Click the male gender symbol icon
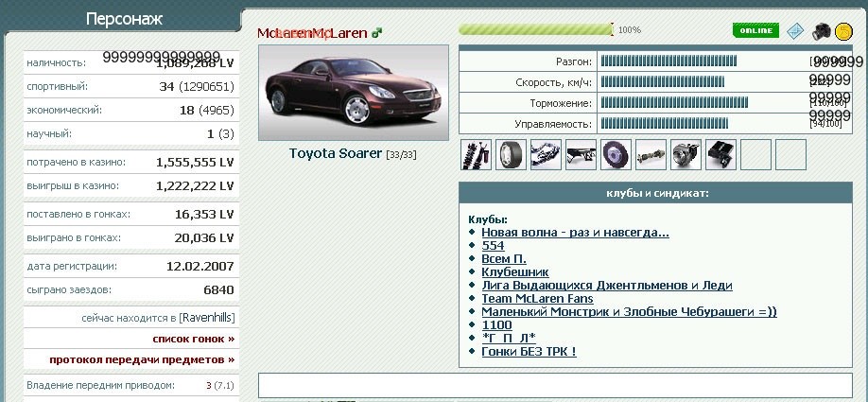Screen dimensions: 868x402 (x=377, y=33)
